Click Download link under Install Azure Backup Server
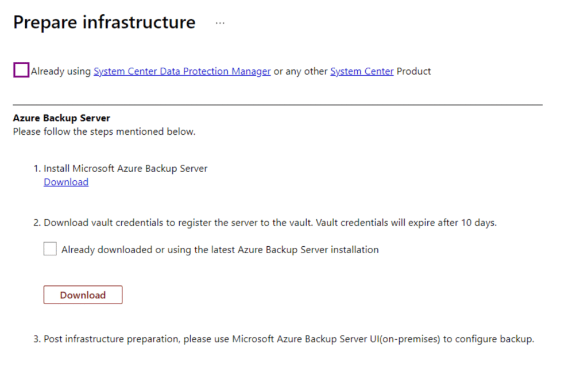 click(x=66, y=182)
